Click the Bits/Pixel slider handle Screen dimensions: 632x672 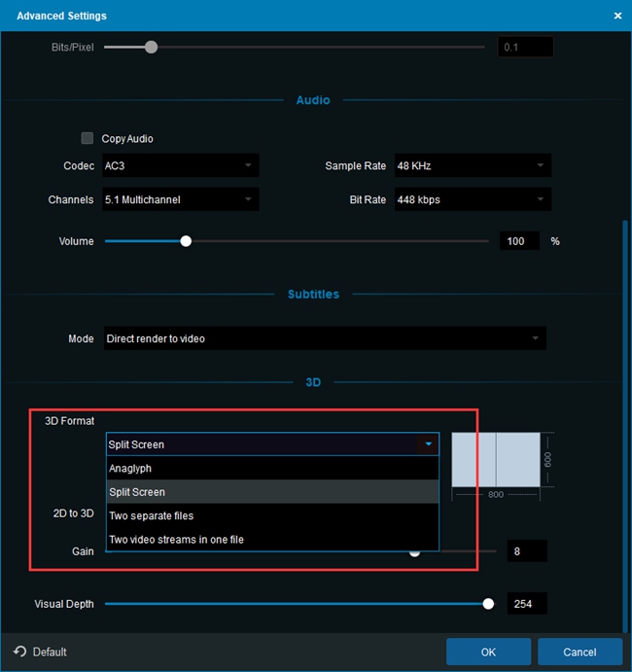click(151, 47)
